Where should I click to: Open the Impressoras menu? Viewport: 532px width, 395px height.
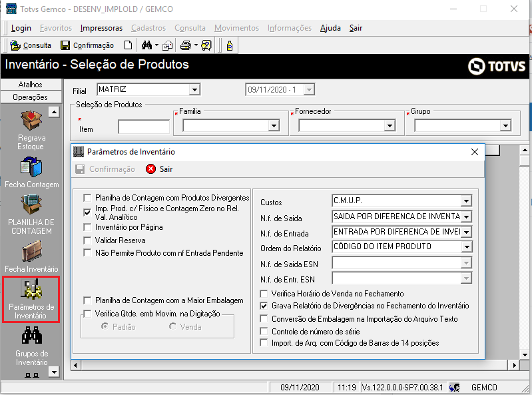101,28
